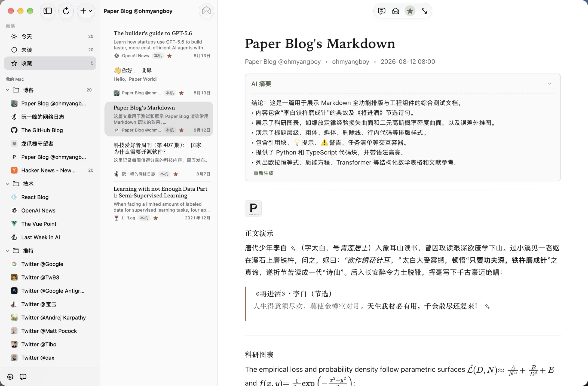Click the refresh feeds icon
This screenshot has height=386, width=588.
click(66, 11)
